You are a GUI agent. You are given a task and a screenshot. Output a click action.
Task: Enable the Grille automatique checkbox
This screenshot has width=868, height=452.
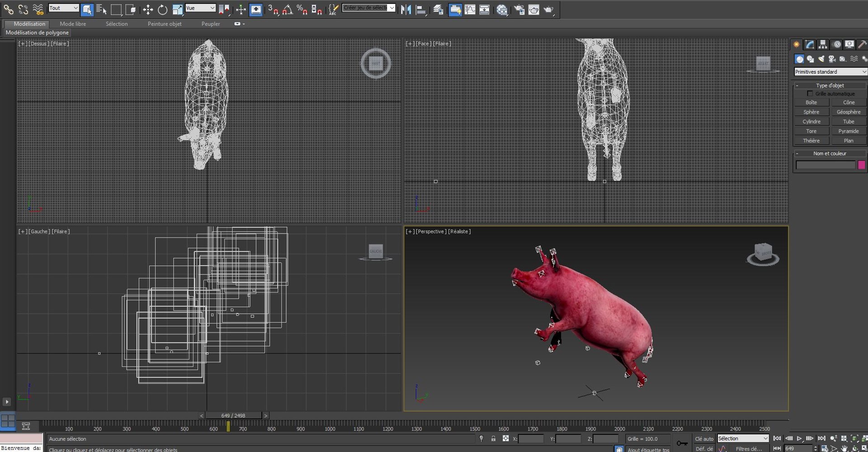pyautogui.click(x=810, y=94)
